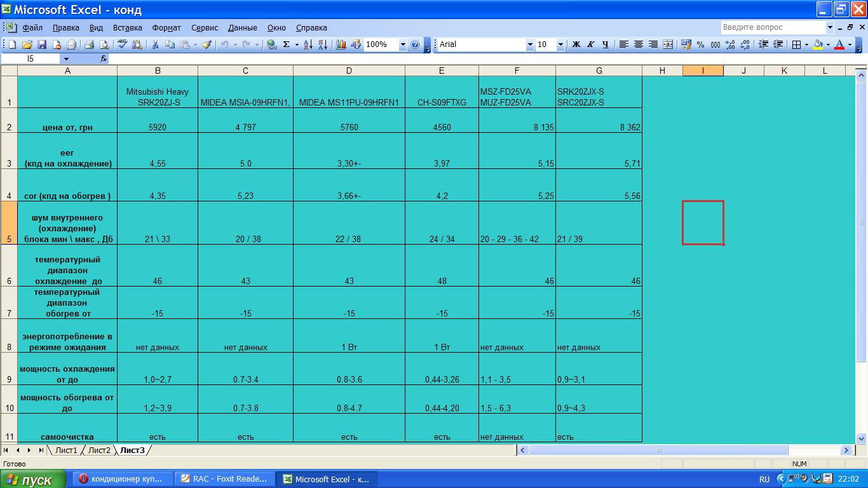Sort descending with the Z-A icon
Image resolution: width=868 pixels, height=488 pixels.
click(x=323, y=44)
